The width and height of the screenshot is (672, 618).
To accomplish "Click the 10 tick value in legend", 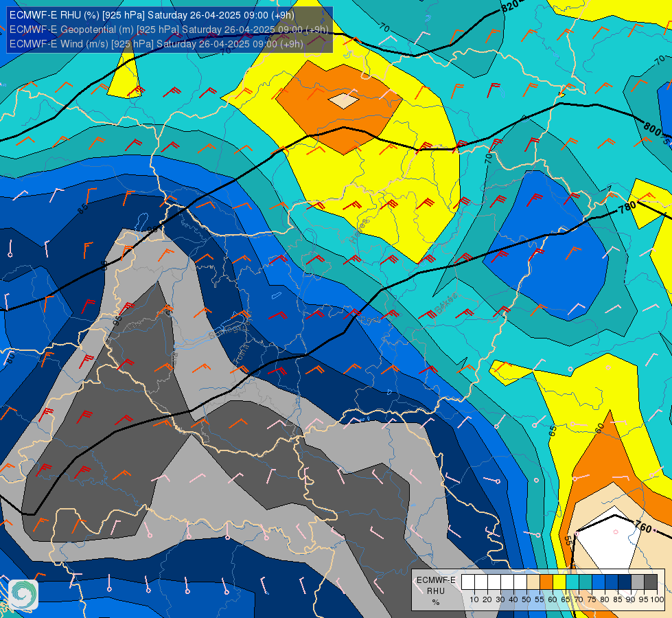I will (474, 599).
